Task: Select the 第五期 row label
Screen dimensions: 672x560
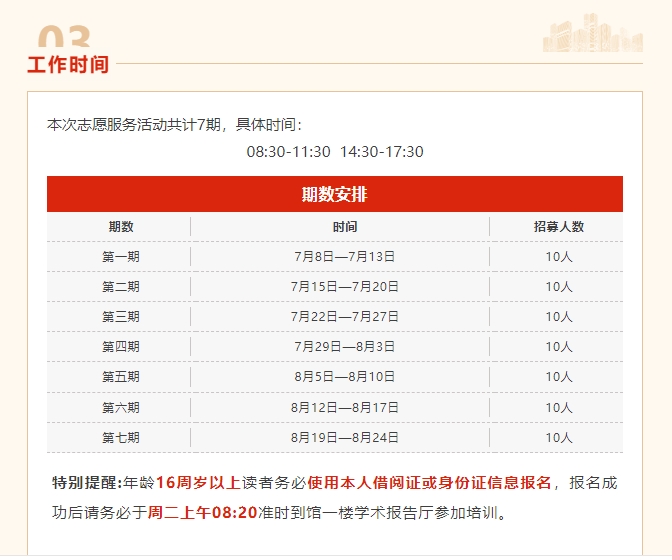Action: (x=120, y=377)
